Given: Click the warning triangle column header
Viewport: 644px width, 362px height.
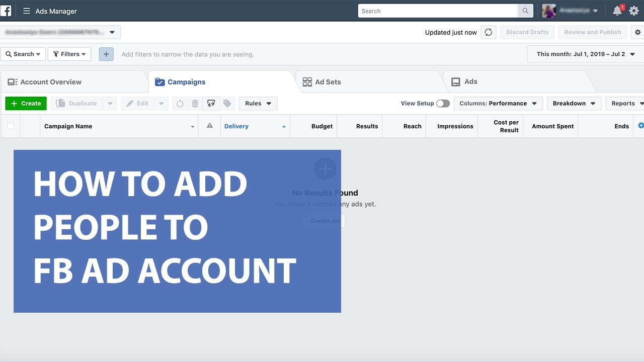Looking at the screenshot, I should click(210, 126).
